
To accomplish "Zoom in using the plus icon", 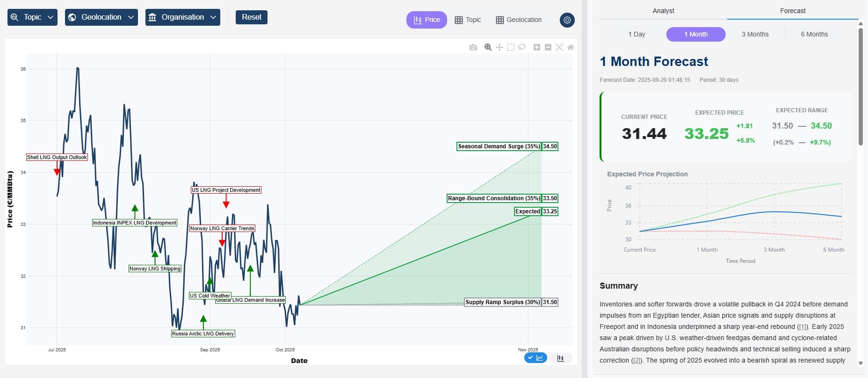I will pyautogui.click(x=537, y=47).
